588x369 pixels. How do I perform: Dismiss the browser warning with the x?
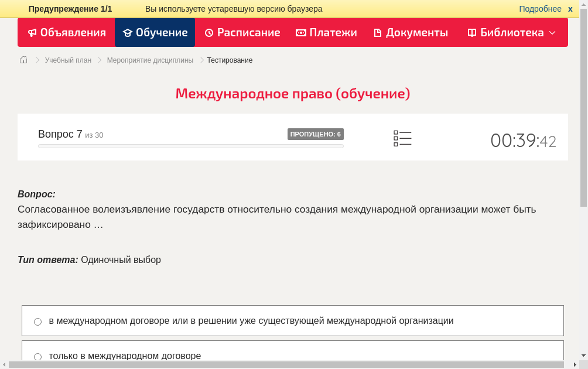click(x=570, y=8)
